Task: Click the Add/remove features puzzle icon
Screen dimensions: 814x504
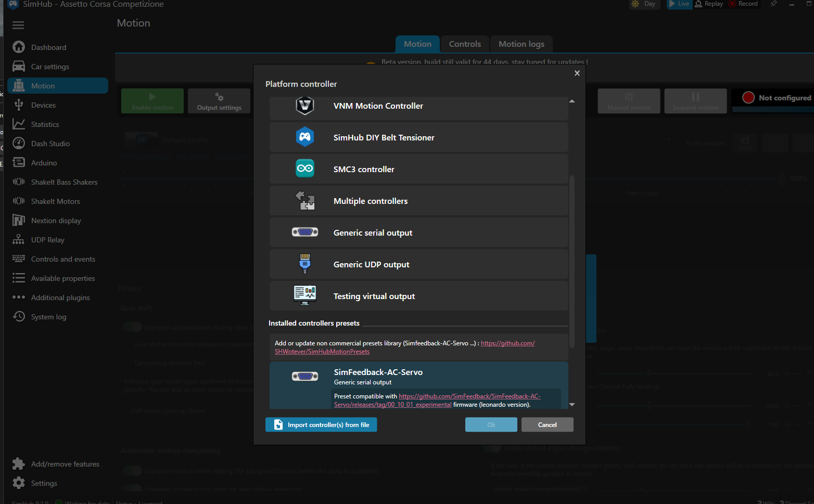Action: point(19,464)
